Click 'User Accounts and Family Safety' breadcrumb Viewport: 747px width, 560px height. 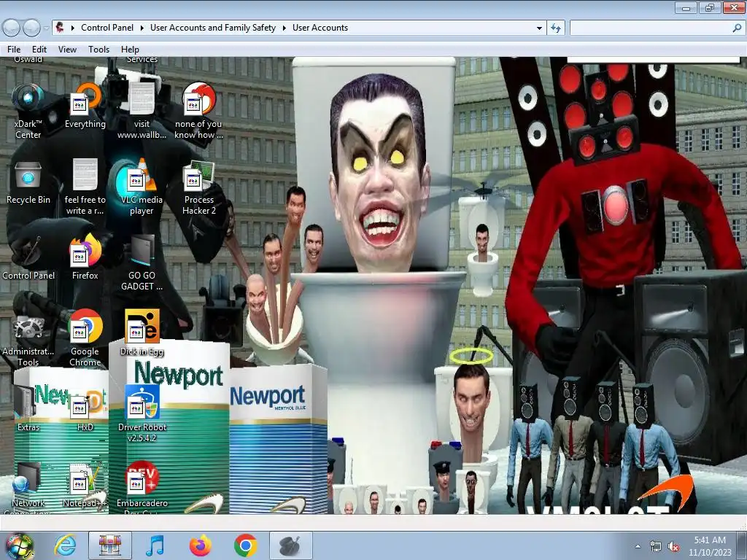pyautogui.click(x=213, y=28)
